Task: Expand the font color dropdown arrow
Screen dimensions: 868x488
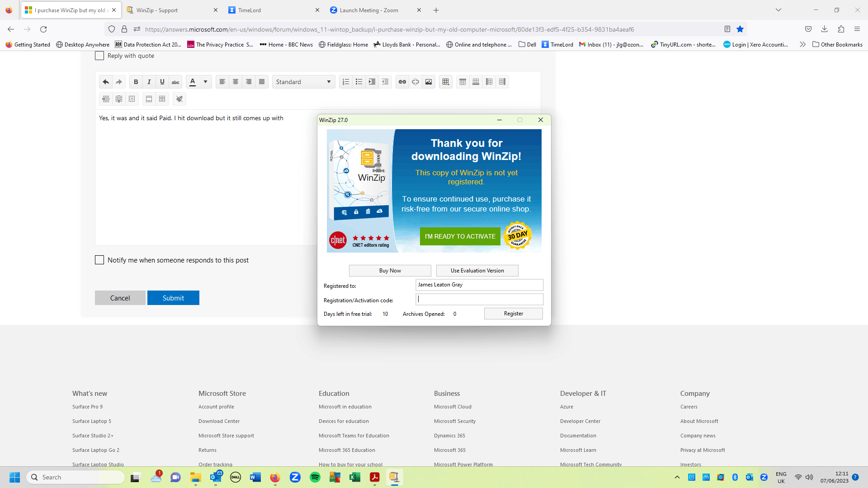Action: pos(205,82)
